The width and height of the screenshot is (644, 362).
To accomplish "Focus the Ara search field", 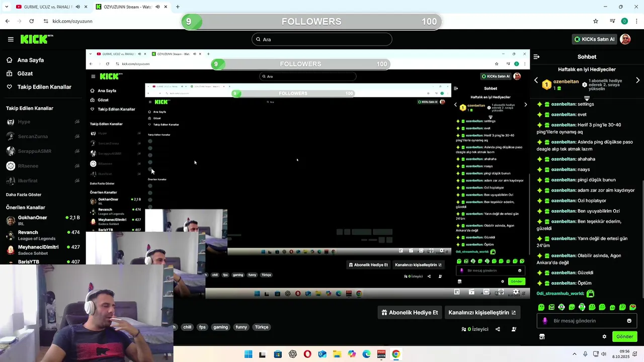I will 322,39.
